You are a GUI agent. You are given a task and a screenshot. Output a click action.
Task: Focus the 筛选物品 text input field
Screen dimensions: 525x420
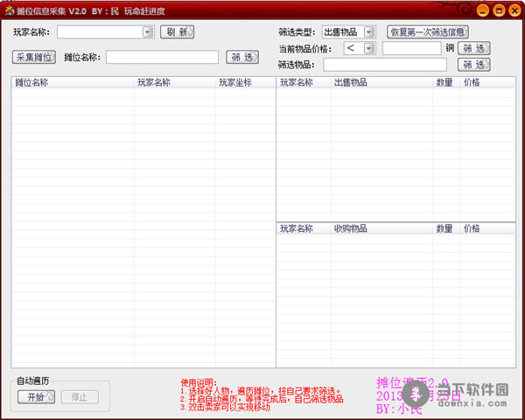[384, 65]
